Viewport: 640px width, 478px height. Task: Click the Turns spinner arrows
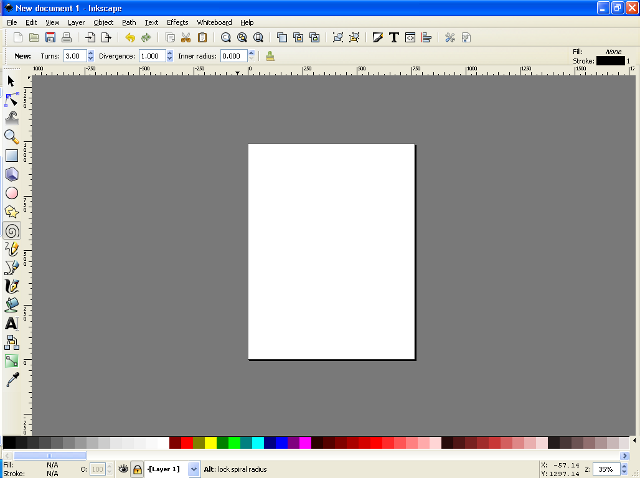pyautogui.click(x=92, y=56)
